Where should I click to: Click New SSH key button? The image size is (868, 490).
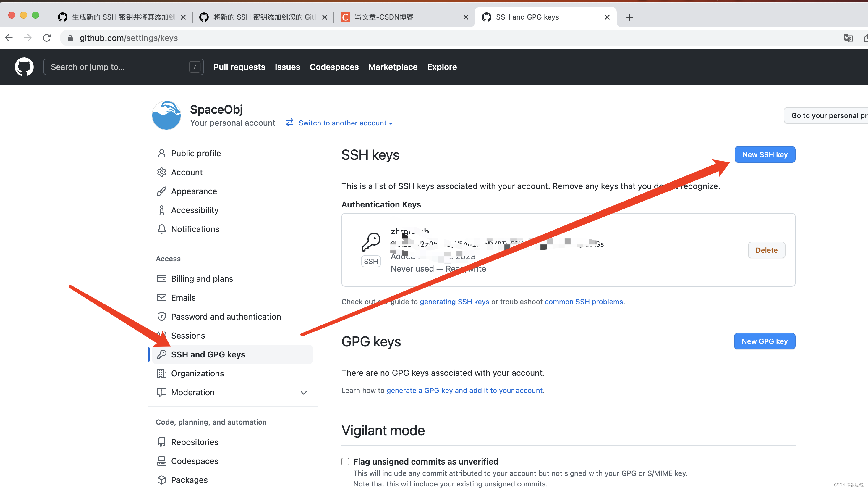765,154
